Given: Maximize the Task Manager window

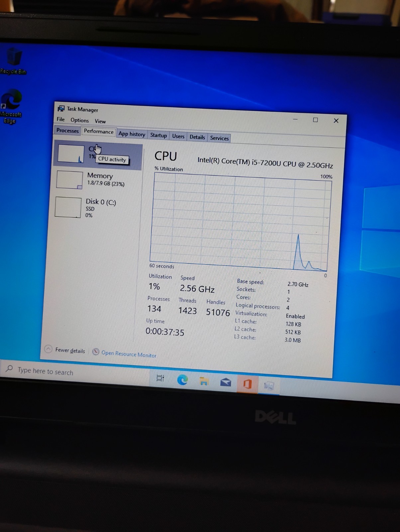Looking at the screenshot, I should click(315, 120).
